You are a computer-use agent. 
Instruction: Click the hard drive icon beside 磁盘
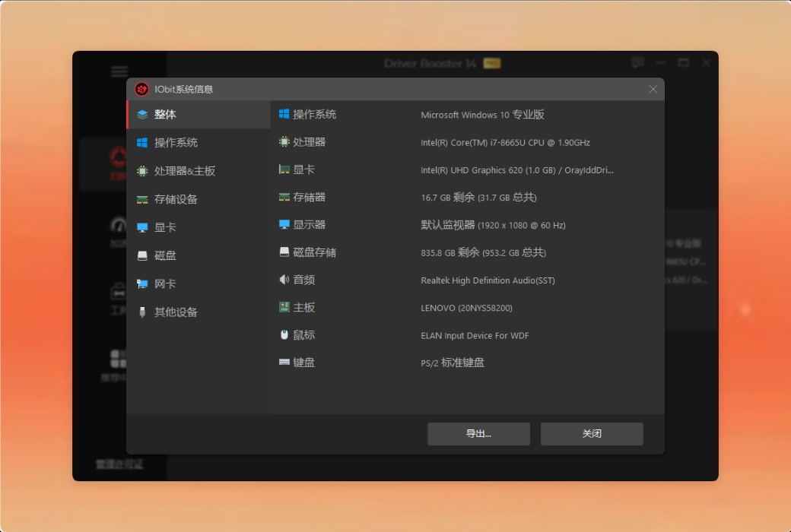(x=142, y=255)
